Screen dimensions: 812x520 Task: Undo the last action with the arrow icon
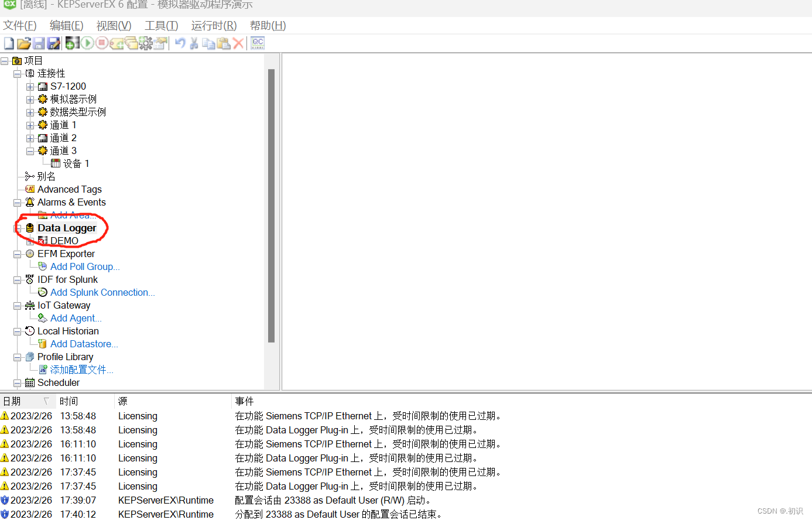point(180,43)
